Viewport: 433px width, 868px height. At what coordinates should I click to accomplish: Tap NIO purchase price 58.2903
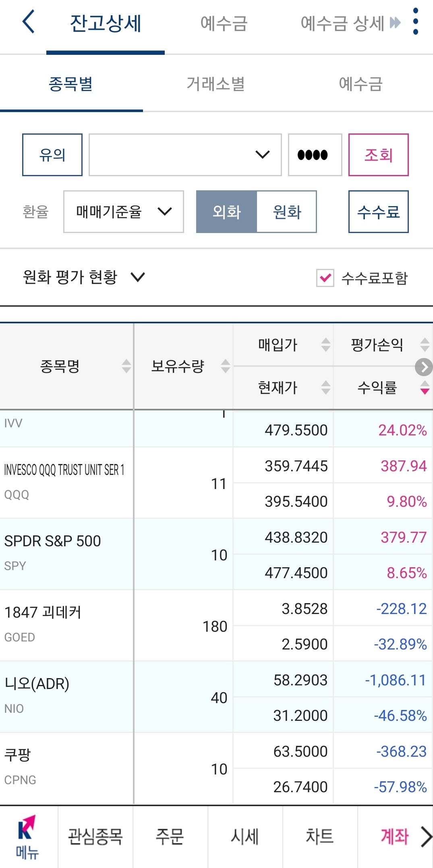pyautogui.click(x=300, y=680)
